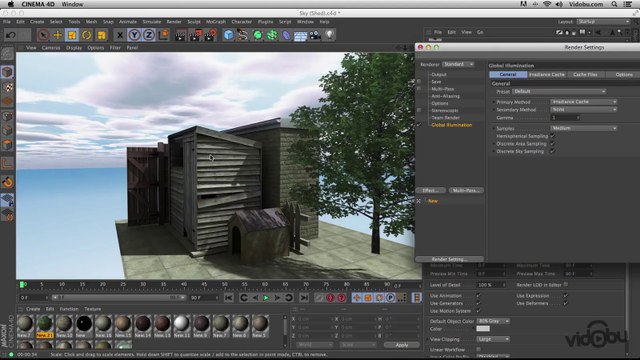Toggle the Z axis lock
640x360 pixels.
coord(149,36)
